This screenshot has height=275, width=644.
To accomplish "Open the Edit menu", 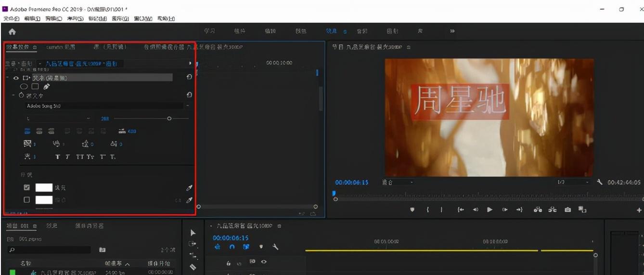I will (32, 18).
